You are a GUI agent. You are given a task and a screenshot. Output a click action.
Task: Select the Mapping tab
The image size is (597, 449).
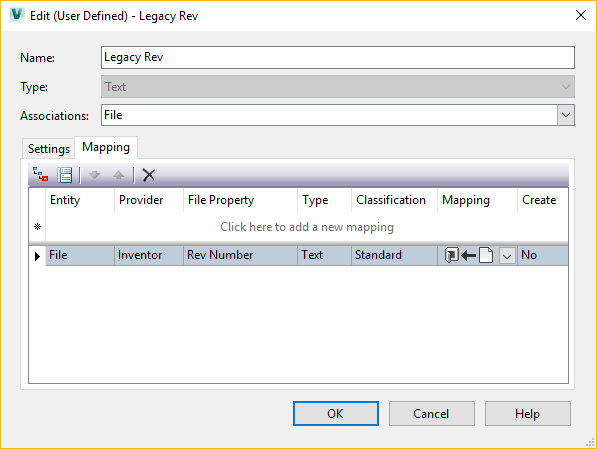coord(106,147)
